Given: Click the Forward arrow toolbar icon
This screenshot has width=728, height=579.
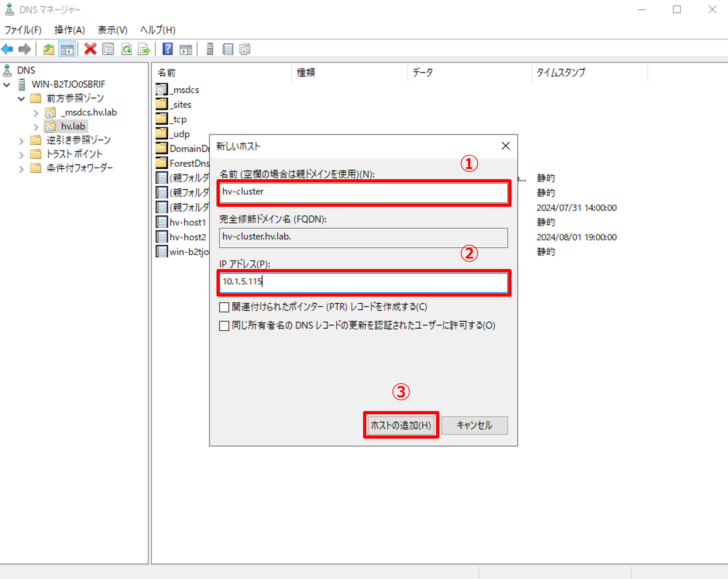Looking at the screenshot, I should point(25,49).
